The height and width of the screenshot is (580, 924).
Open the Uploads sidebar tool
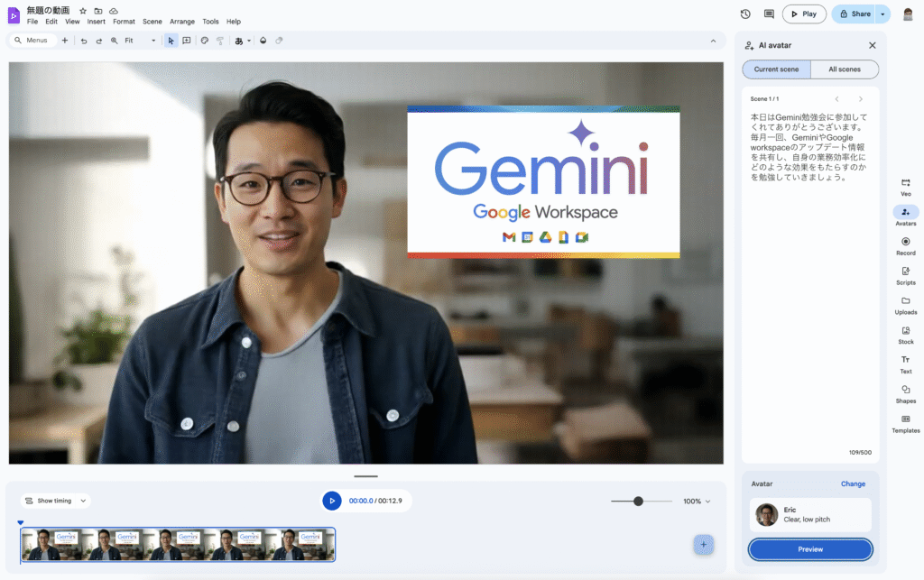coord(906,305)
